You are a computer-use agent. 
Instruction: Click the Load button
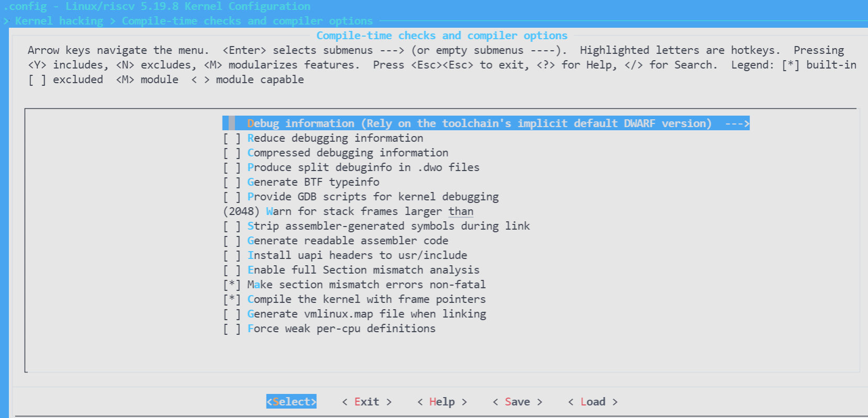tap(593, 402)
